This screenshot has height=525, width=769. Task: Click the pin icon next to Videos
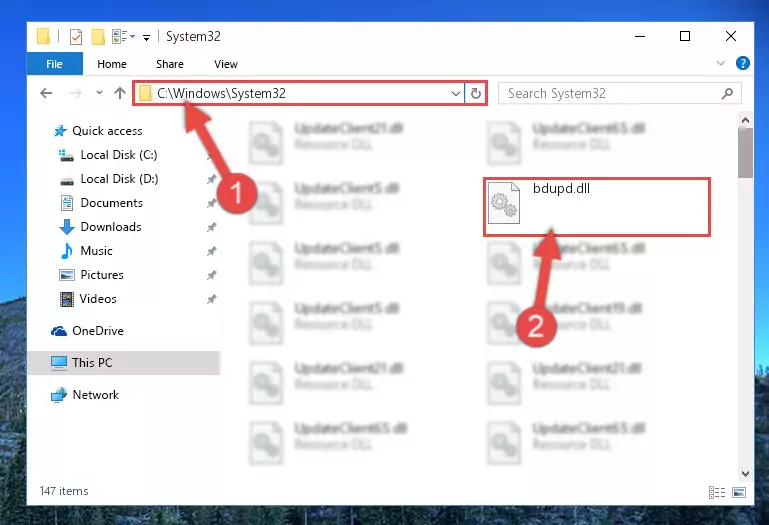pos(211,299)
